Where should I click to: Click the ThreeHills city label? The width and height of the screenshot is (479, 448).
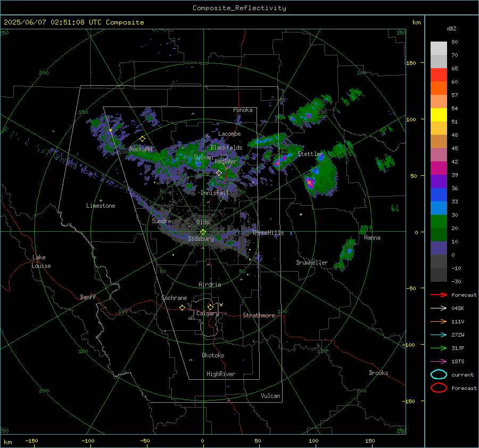point(268,233)
